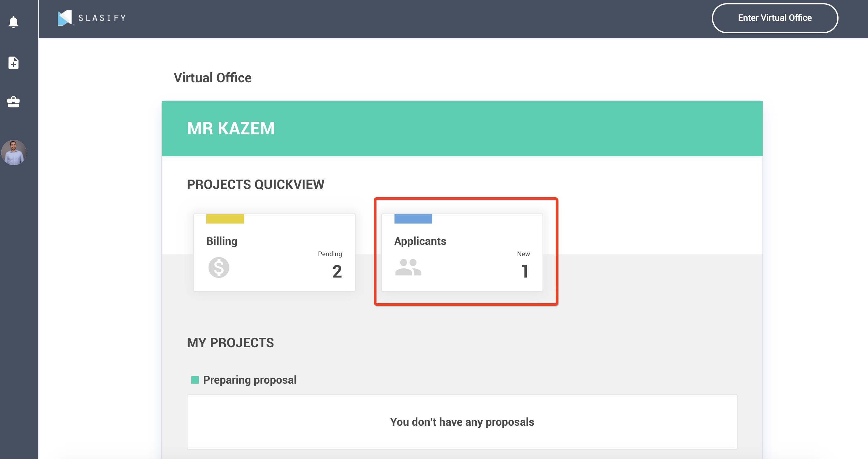
Task: Open the Applicants quickview card
Action: coord(462,253)
